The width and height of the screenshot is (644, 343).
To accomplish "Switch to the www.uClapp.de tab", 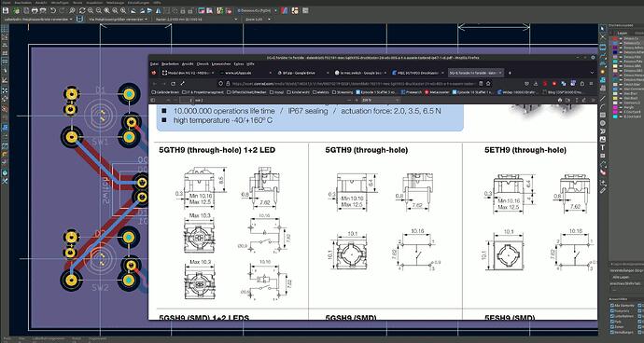I will pos(245,73).
